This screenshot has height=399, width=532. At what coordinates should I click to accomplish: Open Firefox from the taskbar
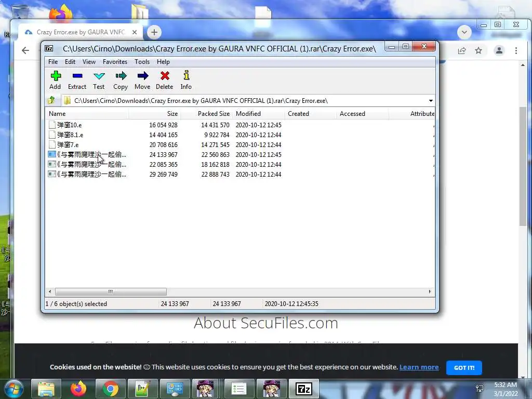[78, 389]
